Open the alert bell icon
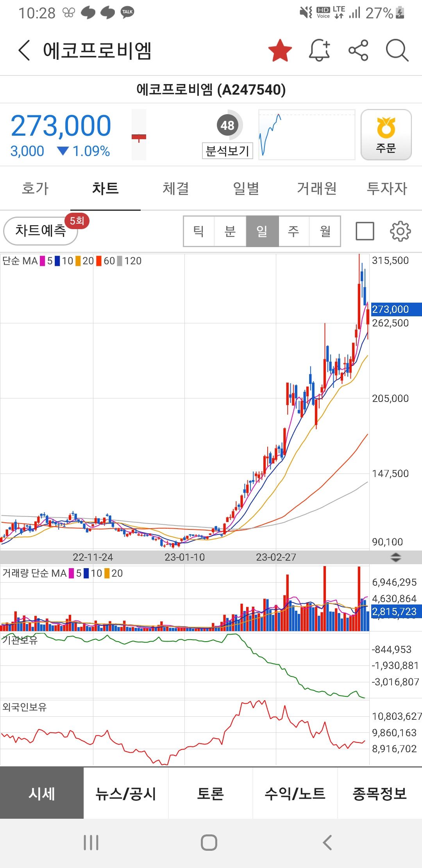The image size is (422, 868). 320,50
